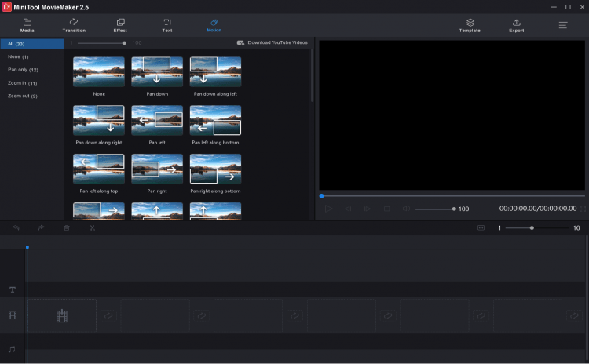This screenshot has height=364, width=589.
Task: Click the scissors split icon in timeline toolbar
Action: [x=92, y=228]
